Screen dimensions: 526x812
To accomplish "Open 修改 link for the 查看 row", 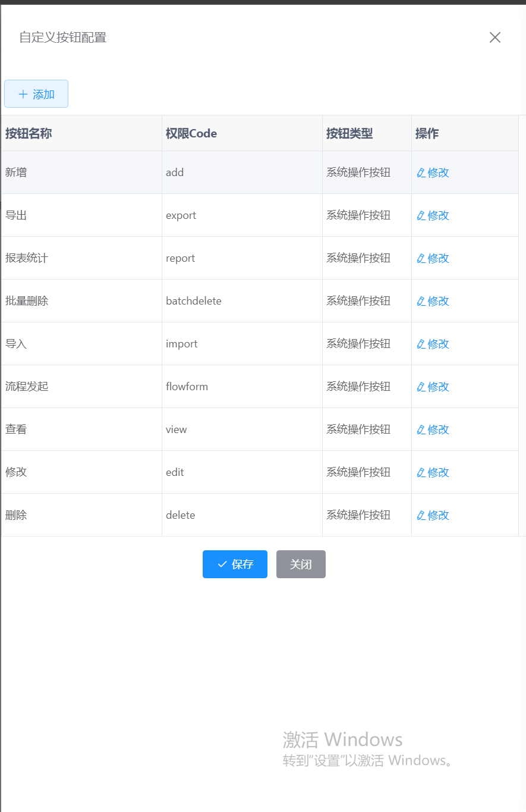I will coord(438,429).
